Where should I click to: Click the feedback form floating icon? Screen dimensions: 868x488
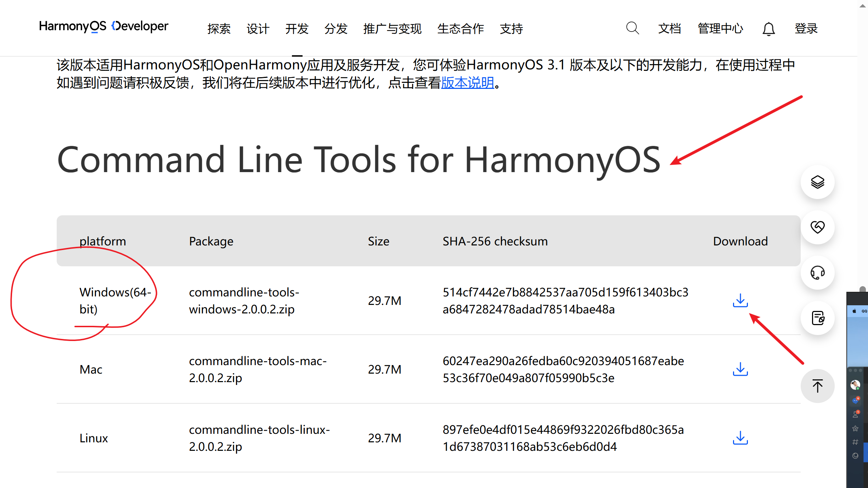[817, 318]
